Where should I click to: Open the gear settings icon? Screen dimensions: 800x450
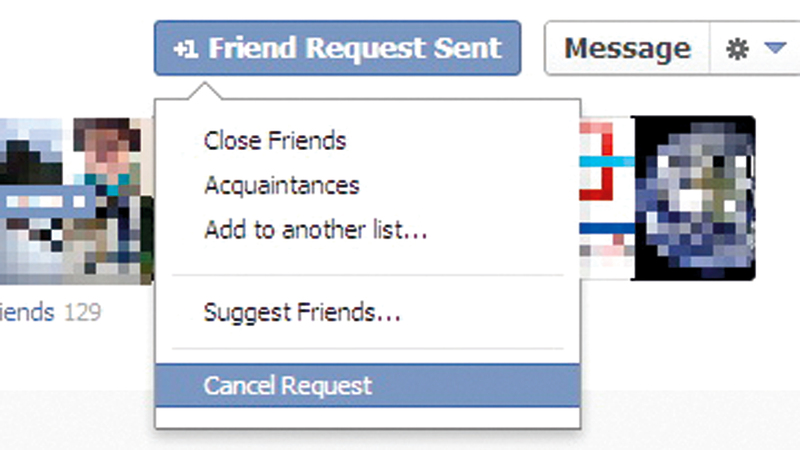[x=736, y=49]
